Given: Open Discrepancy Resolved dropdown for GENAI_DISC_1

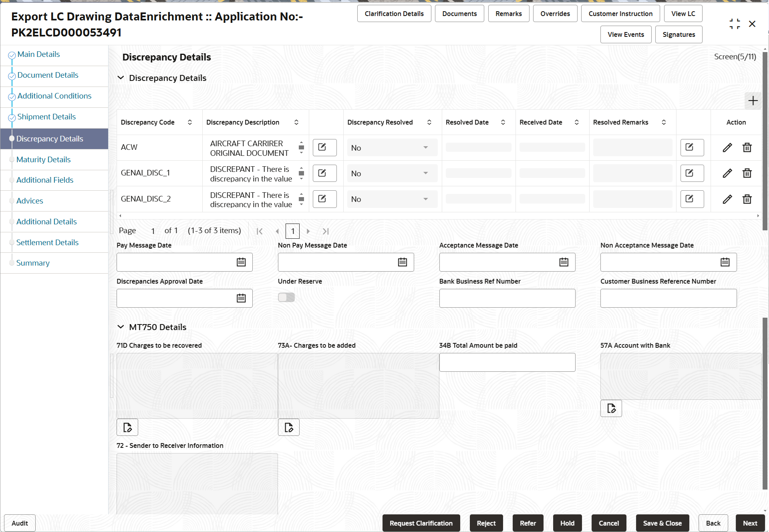Looking at the screenshot, I should (x=392, y=173).
